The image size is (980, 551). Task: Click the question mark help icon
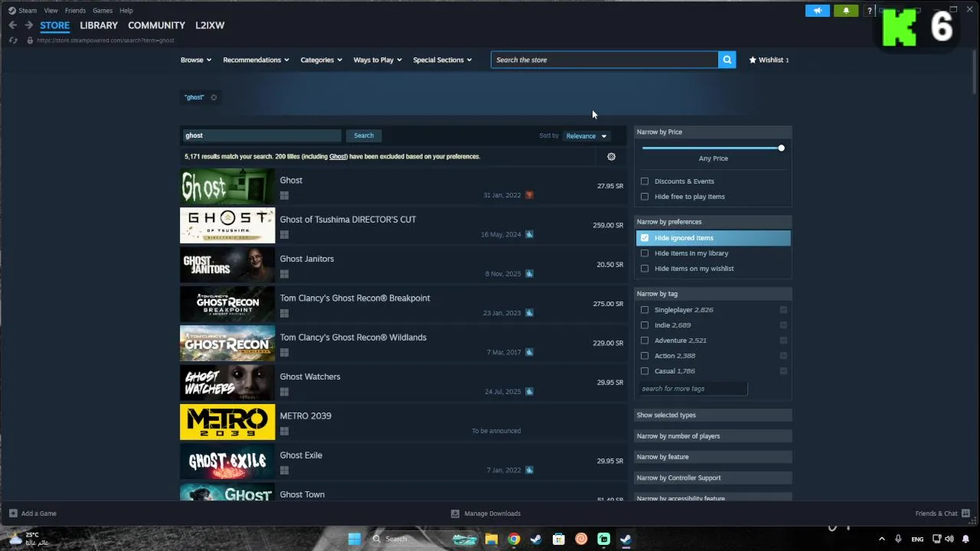[x=870, y=11]
